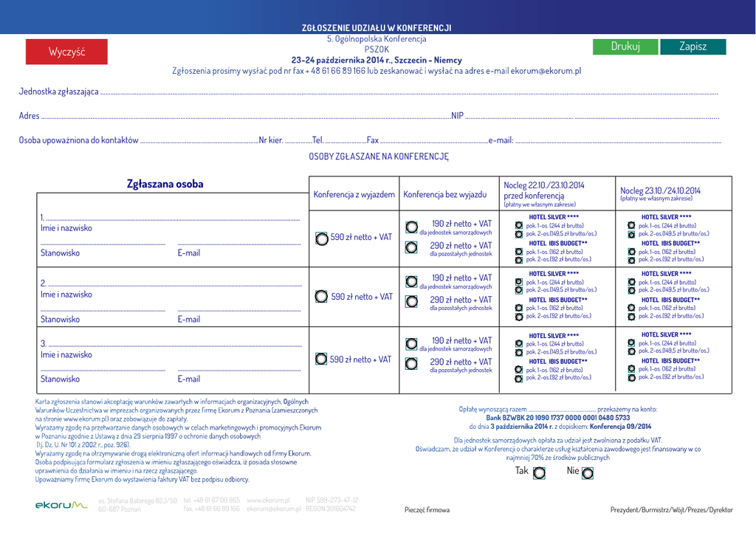Check 590 zł conference with trip for person 1
The width and height of the screenshot is (756, 533).
click(x=321, y=238)
